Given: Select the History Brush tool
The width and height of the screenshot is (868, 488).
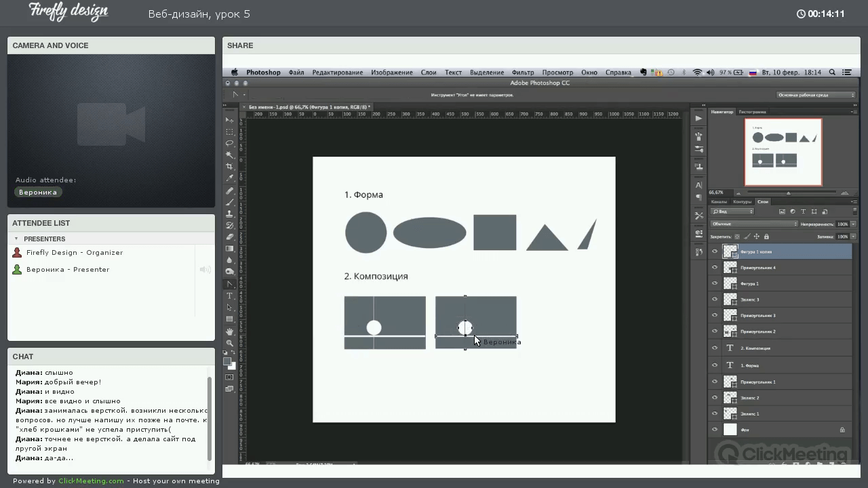Looking at the screenshot, I should 230,226.
